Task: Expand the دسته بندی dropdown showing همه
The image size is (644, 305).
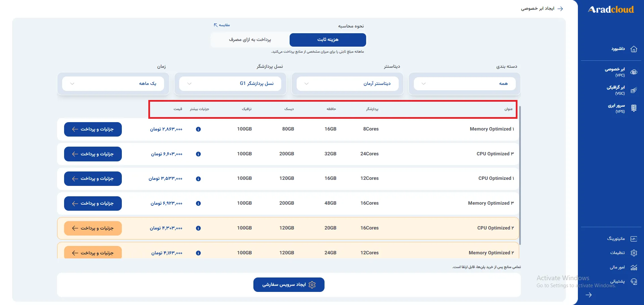Action: (x=464, y=84)
